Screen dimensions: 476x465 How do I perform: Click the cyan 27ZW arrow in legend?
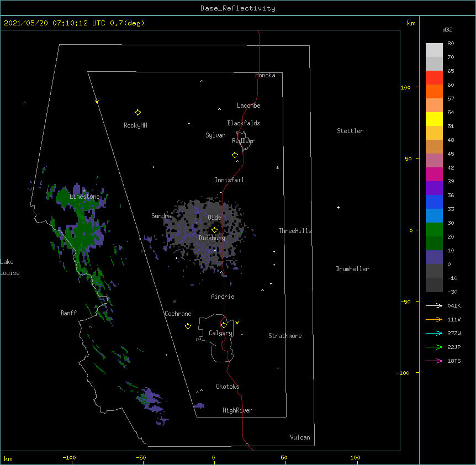coord(434,333)
